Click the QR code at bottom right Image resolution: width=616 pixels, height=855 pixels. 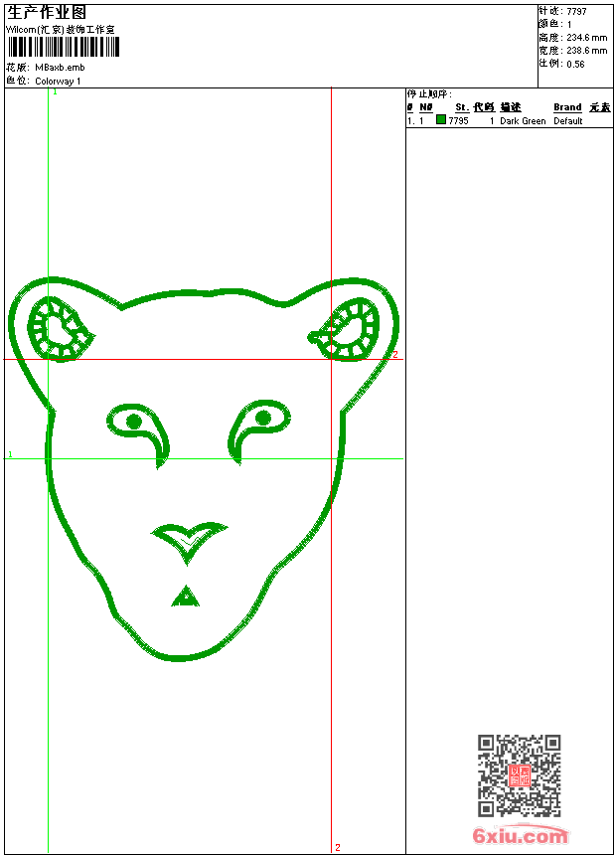tap(519, 775)
